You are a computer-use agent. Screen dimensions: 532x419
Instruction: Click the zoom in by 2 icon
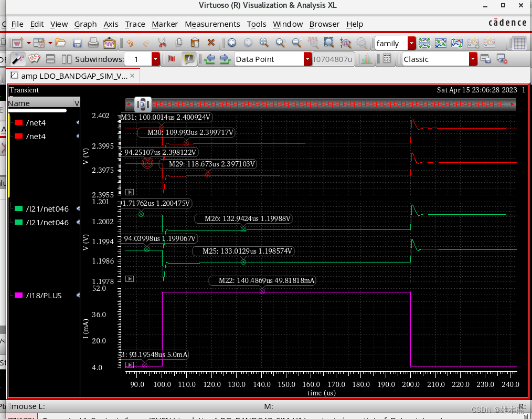[280, 43]
